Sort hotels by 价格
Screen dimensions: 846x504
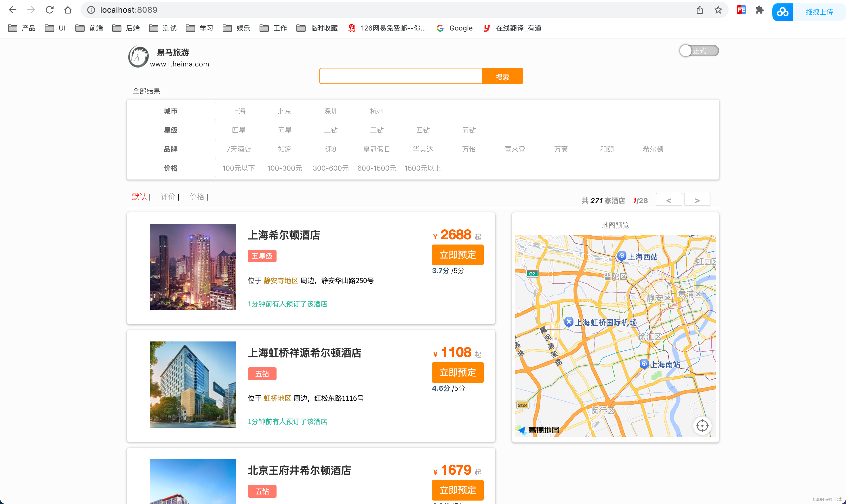pyautogui.click(x=197, y=197)
